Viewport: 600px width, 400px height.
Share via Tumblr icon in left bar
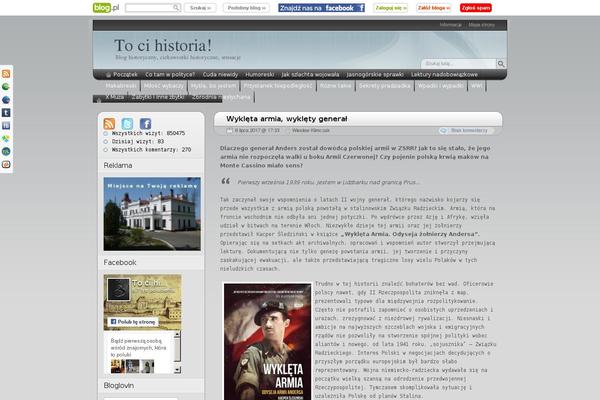6,113
